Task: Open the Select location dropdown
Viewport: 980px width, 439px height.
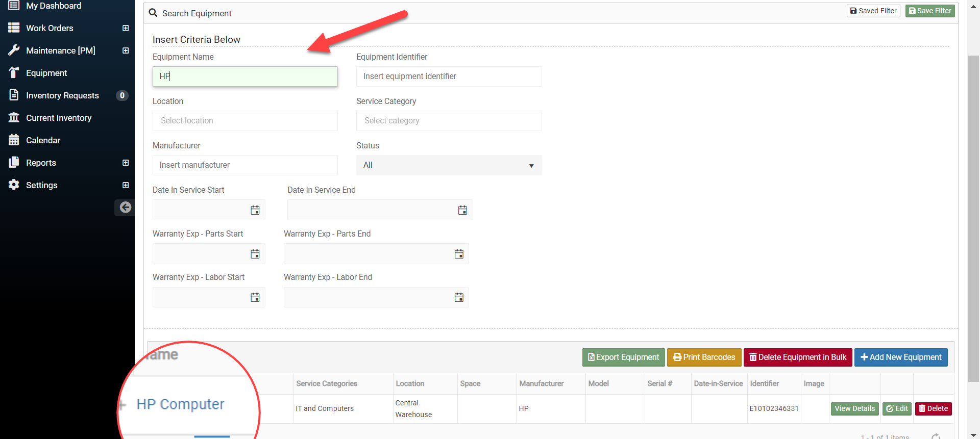Action: click(x=245, y=121)
